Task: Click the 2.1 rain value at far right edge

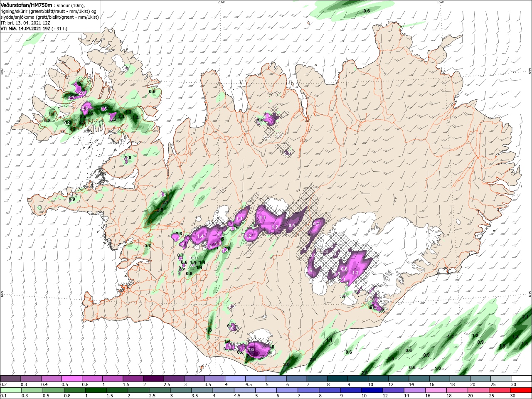Action: (x=525, y=317)
